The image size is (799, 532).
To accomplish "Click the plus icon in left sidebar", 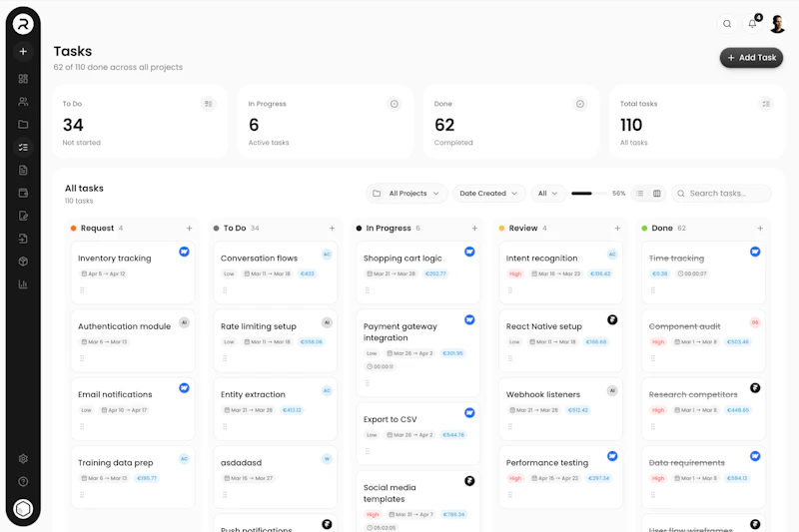I will pos(23,52).
